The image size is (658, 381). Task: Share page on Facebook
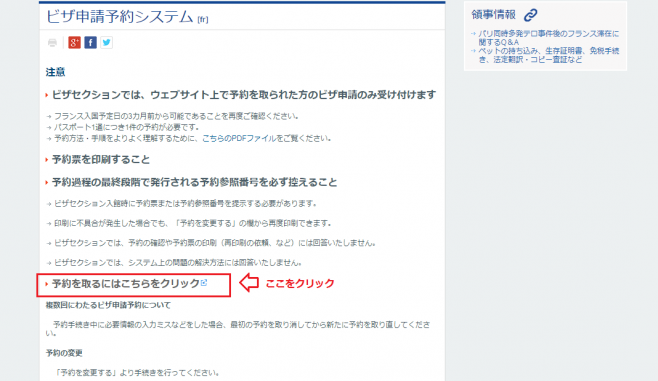coord(90,42)
